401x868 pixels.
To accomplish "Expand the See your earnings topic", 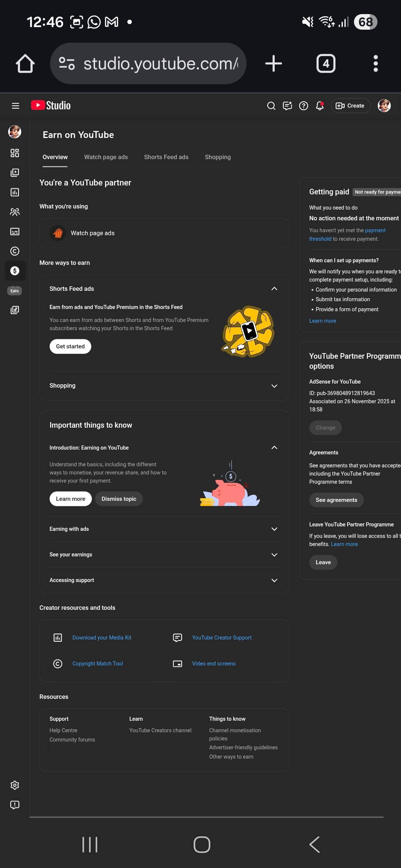I will [x=274, y=555].
